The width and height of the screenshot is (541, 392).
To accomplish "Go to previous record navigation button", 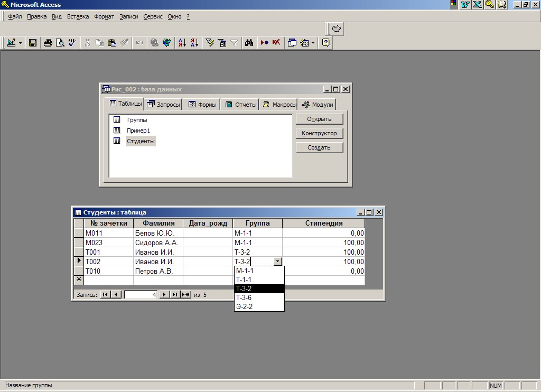I will point(116,295).
